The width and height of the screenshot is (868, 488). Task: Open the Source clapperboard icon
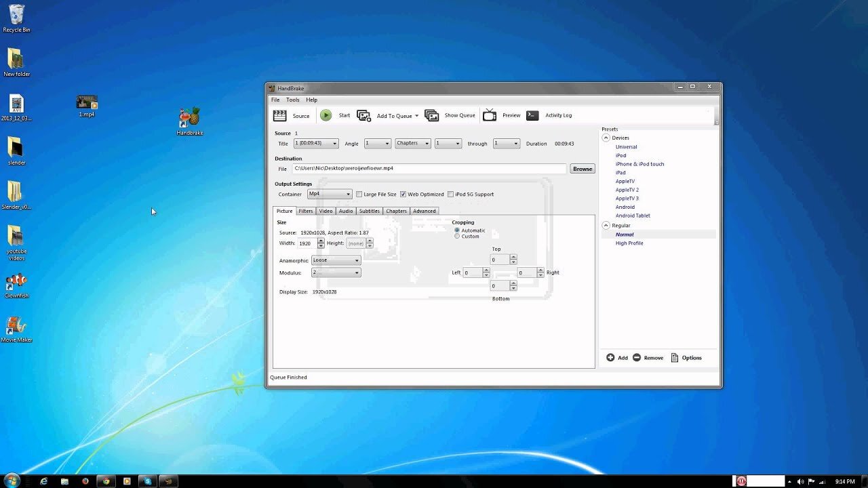(x=279, y=115)
